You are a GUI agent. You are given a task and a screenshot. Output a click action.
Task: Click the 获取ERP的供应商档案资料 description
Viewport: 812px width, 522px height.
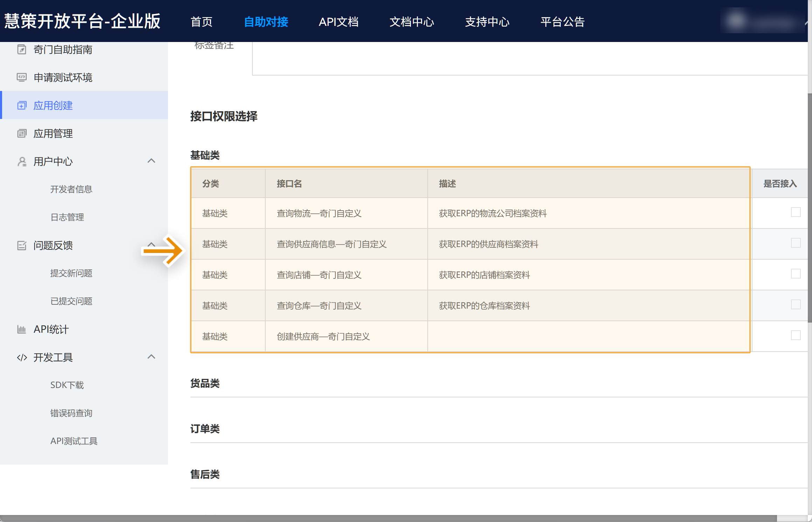[489, 244]
